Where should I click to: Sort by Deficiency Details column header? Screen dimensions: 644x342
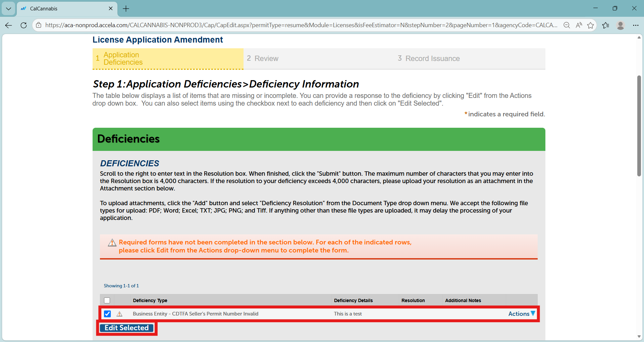pos(353,300)
